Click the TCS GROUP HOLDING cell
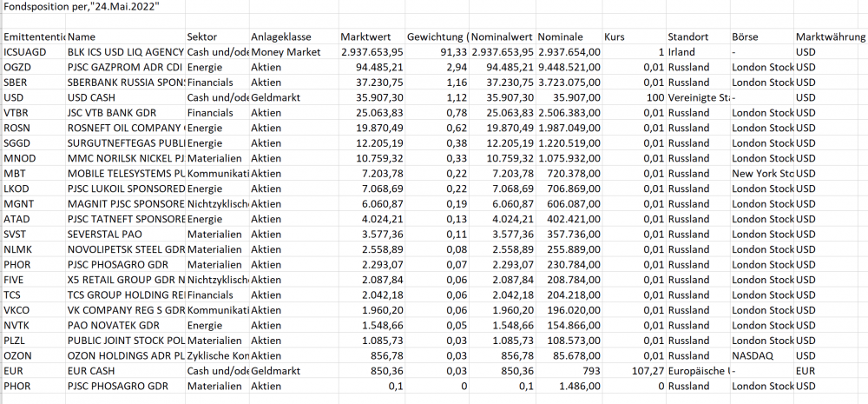868x404 pixels. tap(125, 295)
